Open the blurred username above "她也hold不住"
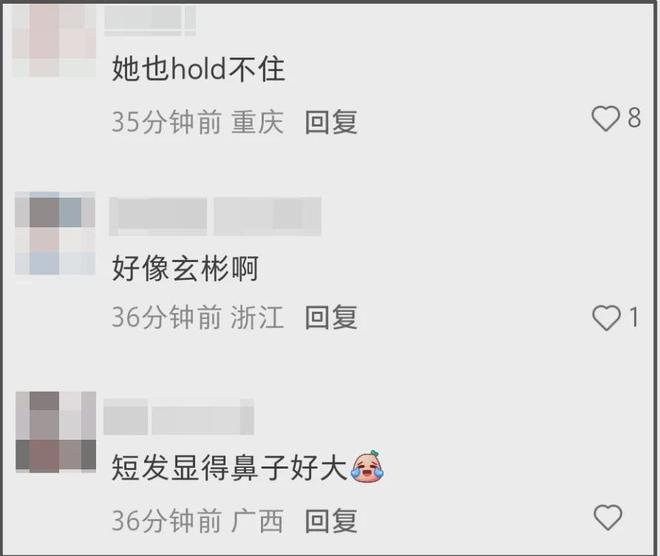Screen dimensions: 660x556 click(x=150, y=19)
